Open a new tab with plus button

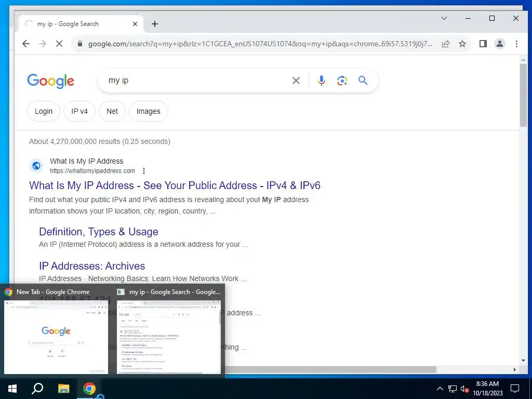click(x=155, y=24)
